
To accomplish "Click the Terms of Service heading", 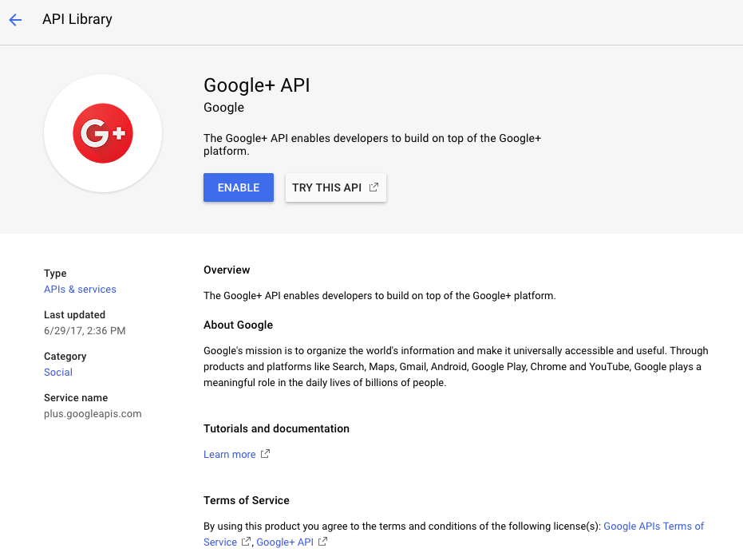I will pyautogui.click(x=247, y=500).
